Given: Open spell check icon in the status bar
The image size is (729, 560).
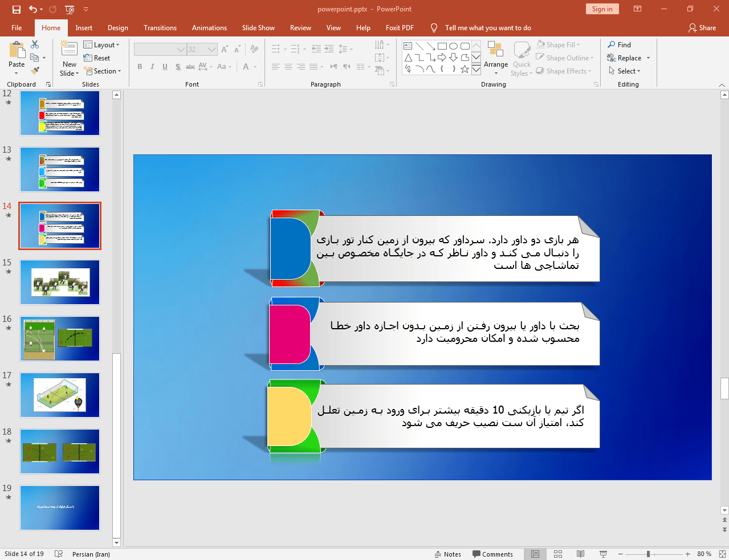Looking at the screenshot, I should click(59, 554).
